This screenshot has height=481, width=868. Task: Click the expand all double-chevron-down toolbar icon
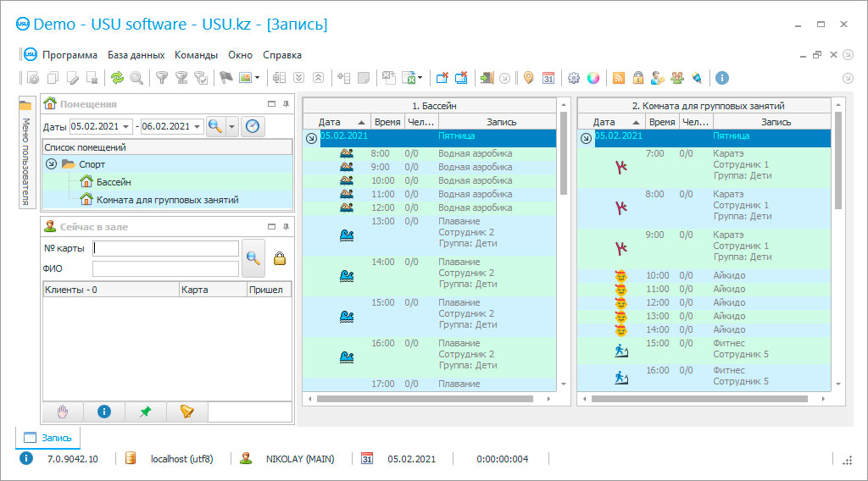(x=299, y=78)
